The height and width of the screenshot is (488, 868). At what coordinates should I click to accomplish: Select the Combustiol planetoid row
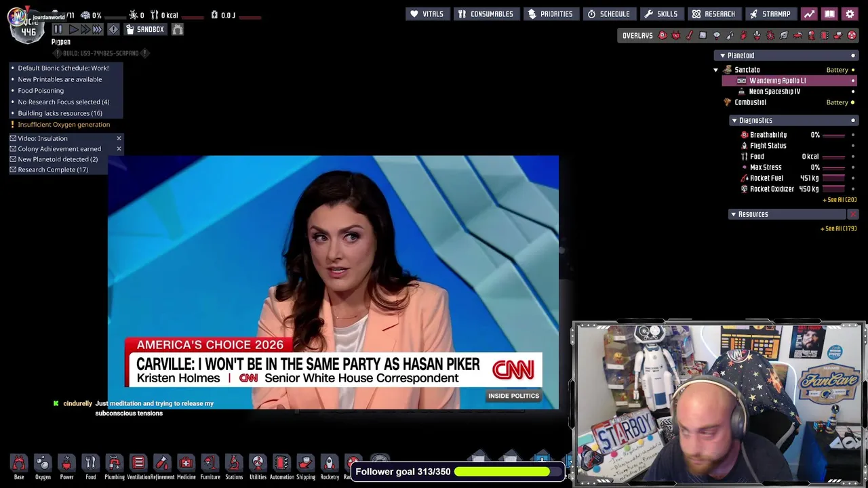790,102
